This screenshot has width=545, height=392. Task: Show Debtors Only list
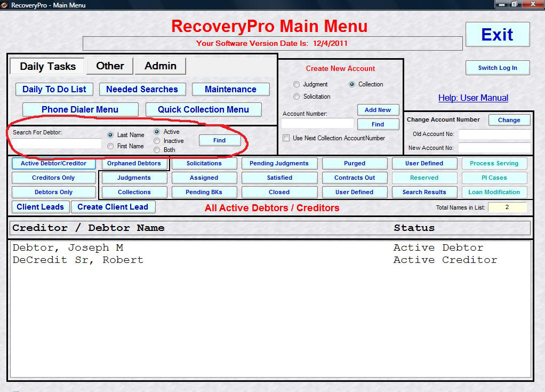pyautogui.click(x=53, y=192)
